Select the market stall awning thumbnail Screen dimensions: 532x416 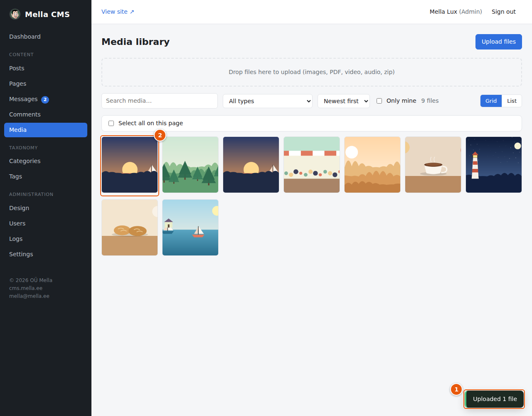[312, 165]
